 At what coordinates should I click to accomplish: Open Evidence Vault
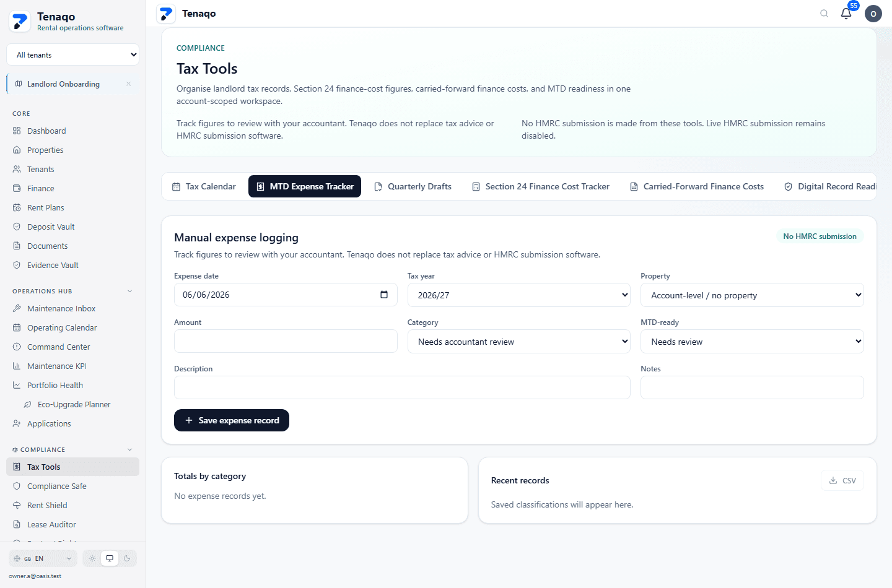pos(73,266)
